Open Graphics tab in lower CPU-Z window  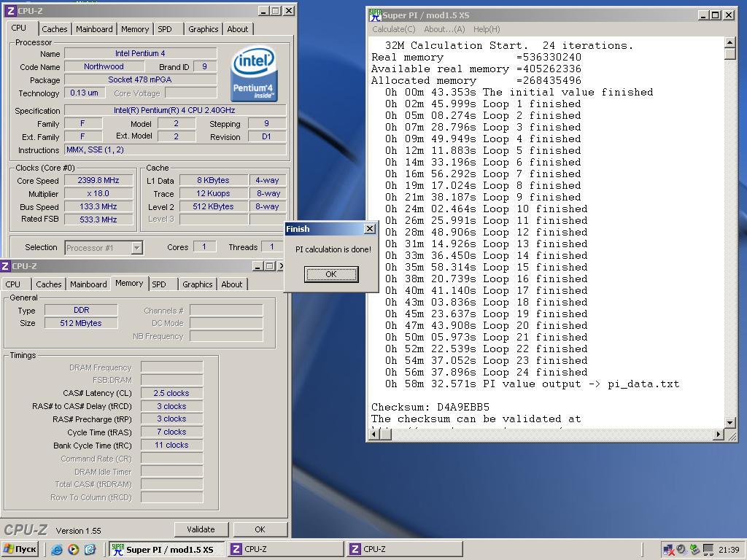[x=197, y=284]
